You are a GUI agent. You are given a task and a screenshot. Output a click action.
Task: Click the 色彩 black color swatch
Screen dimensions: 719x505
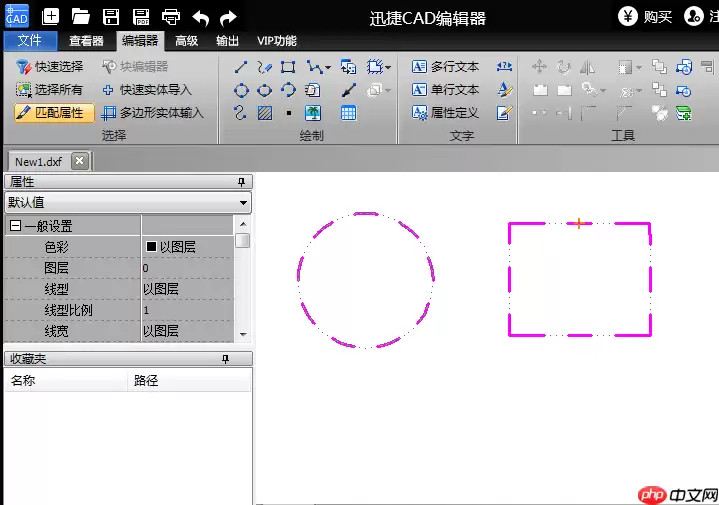152,247
